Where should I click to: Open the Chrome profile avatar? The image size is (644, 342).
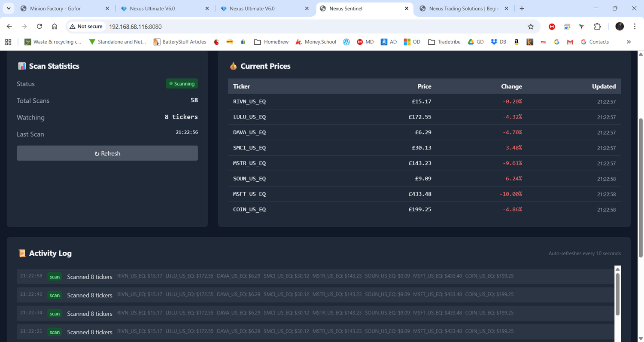(x=620, y=26)
